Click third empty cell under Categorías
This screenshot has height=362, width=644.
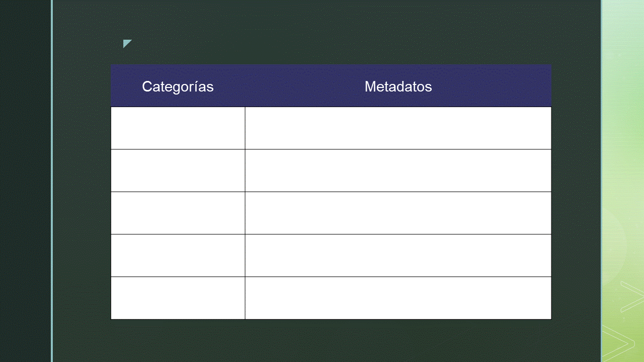coord(178,213)
